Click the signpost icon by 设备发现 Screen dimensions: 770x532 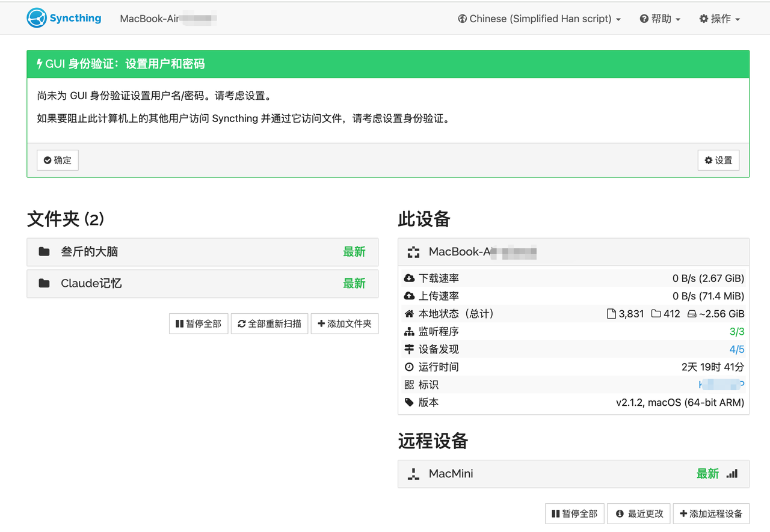(x=409, y=349)
